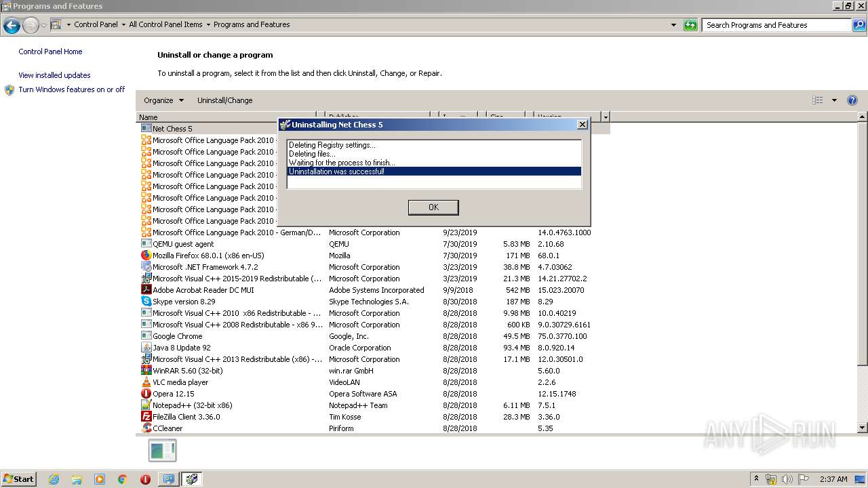
Task: Go back with the navigation Back arrow
Action: [12, 26]
